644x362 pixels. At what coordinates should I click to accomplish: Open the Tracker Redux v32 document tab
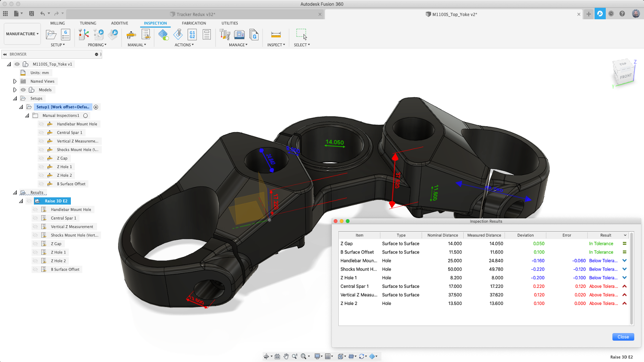pos(196,14)
